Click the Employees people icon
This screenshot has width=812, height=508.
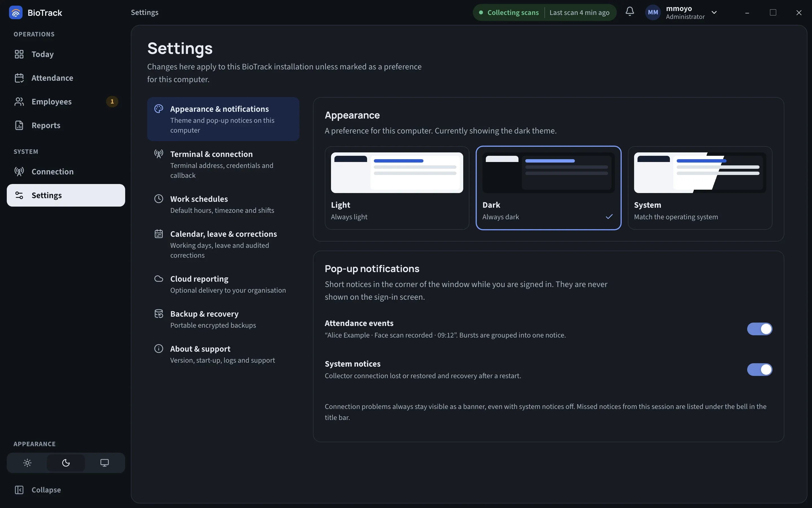coord(19,102)
